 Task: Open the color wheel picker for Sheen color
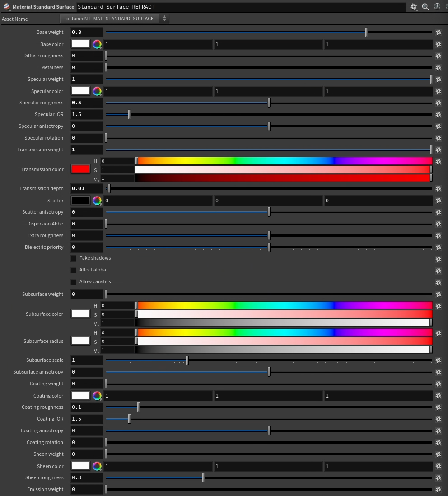97,466
